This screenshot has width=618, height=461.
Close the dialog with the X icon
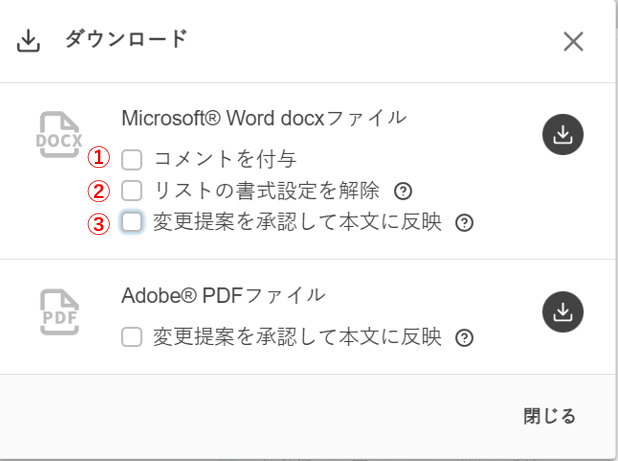tap(573, 41)
